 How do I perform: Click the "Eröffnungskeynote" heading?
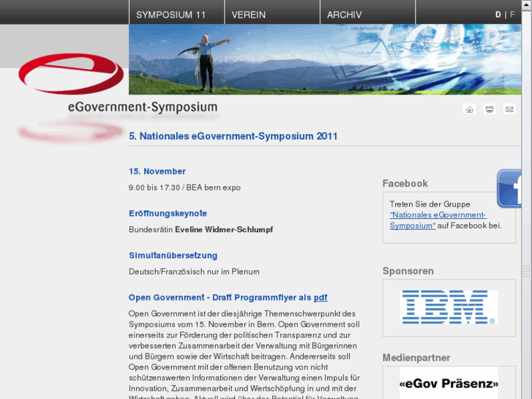pos(168,214)
